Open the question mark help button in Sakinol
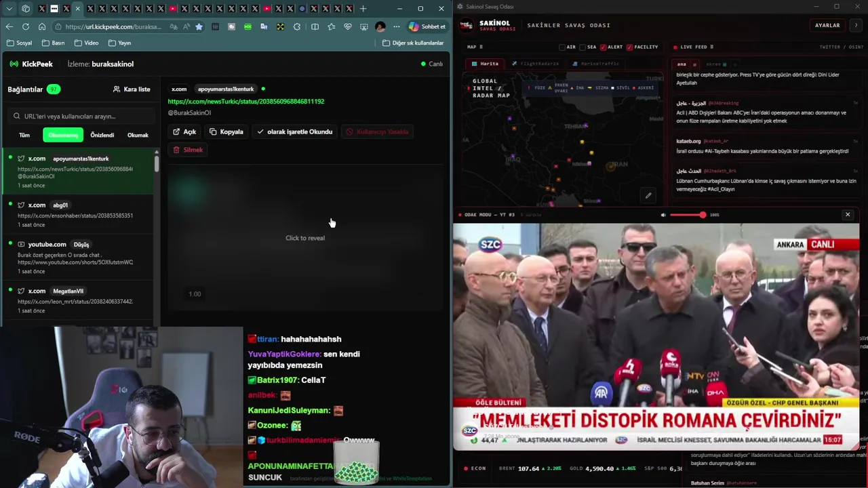 pos(855,25)
